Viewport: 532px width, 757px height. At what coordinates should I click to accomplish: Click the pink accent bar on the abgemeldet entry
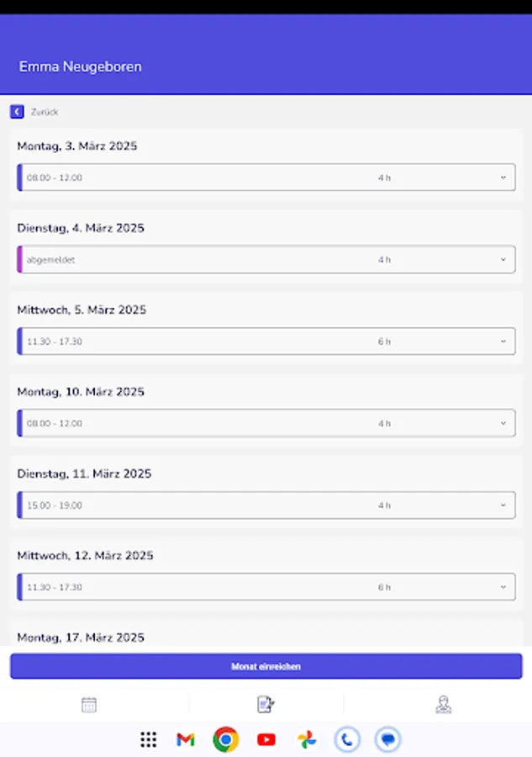pyautogui.click(x=20, y=259)
